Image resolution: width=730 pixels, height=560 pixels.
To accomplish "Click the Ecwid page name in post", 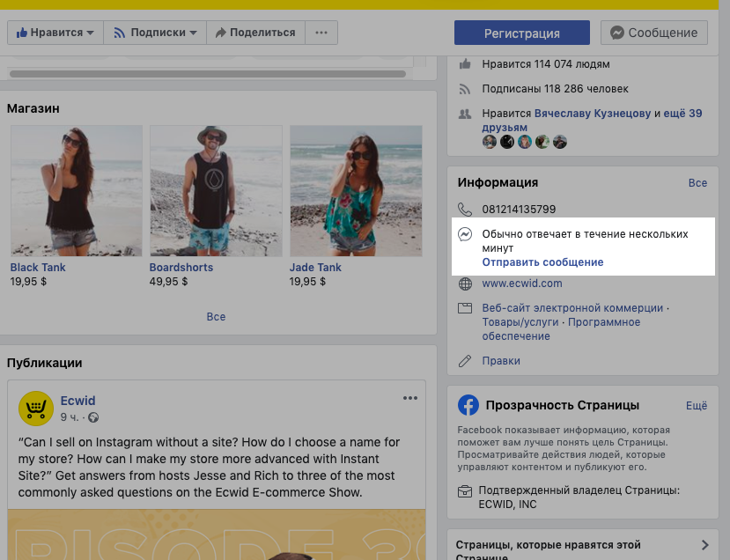I will pos(77,401).
